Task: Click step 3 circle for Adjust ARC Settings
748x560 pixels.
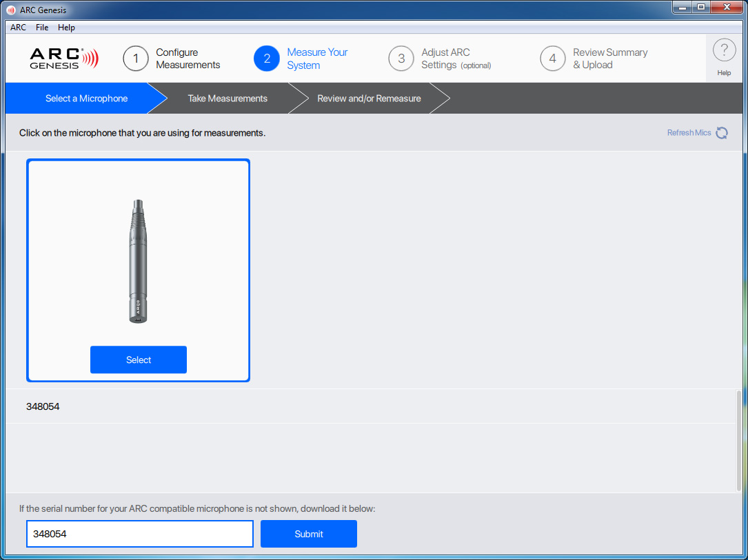Action: (x=401, y=59)
